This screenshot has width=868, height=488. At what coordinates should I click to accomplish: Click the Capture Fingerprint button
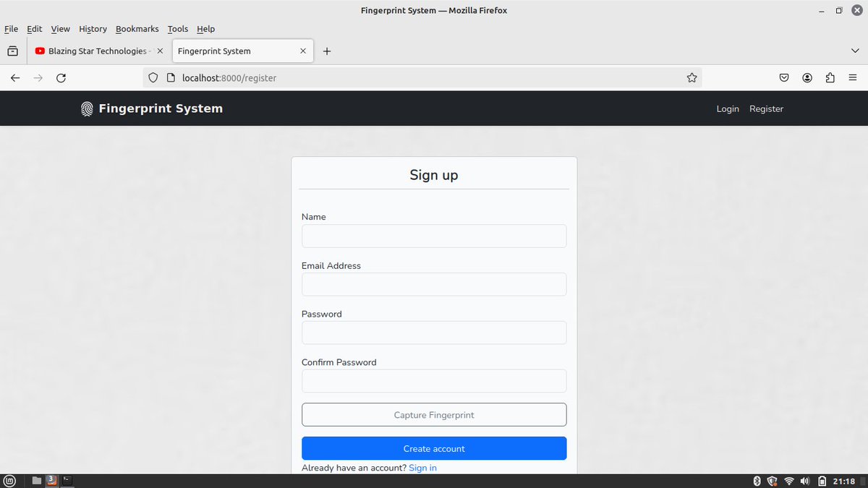click(434, 415)
